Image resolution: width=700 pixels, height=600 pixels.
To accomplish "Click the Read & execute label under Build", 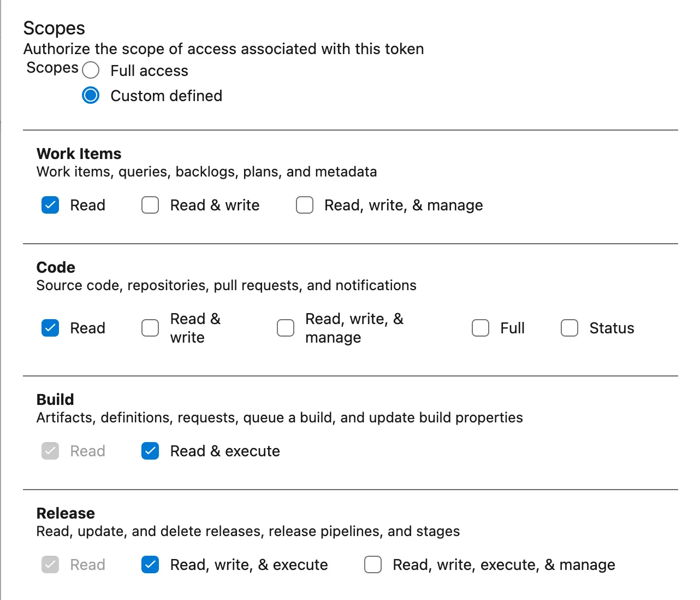I will point(225,451).
